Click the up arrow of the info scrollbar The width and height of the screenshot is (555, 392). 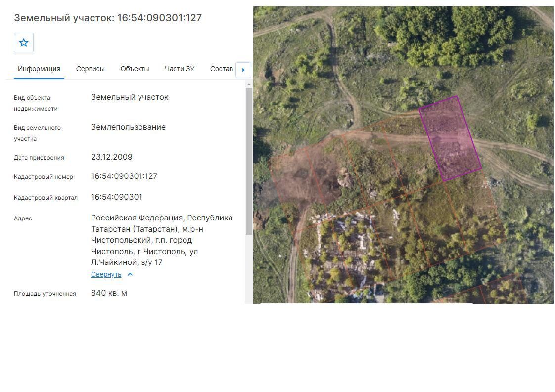point(249,84)
